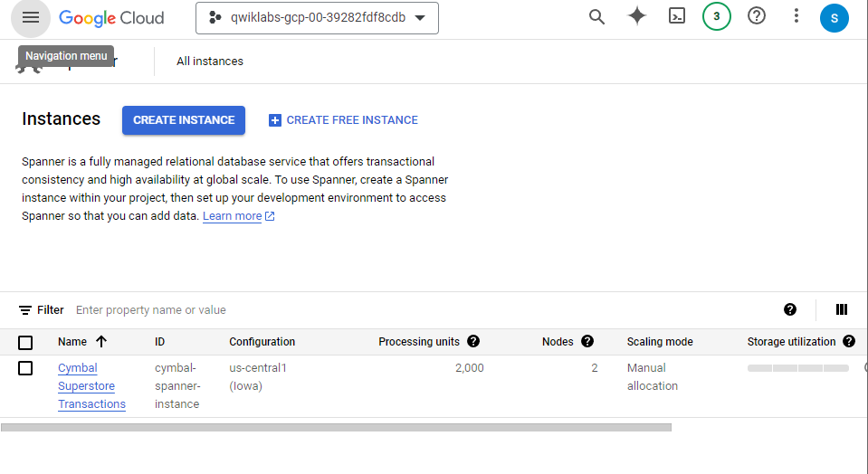Open Storage utilization help icon

point(849,341)
